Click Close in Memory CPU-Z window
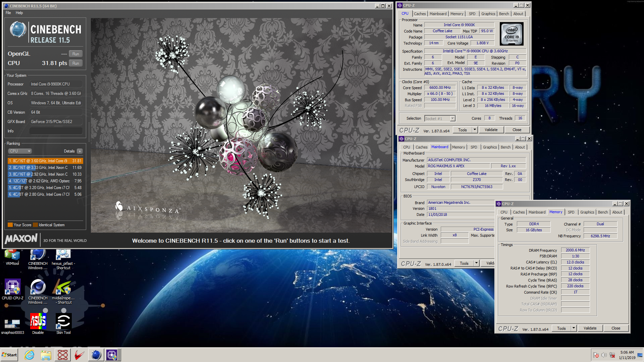 coord(616,328)
